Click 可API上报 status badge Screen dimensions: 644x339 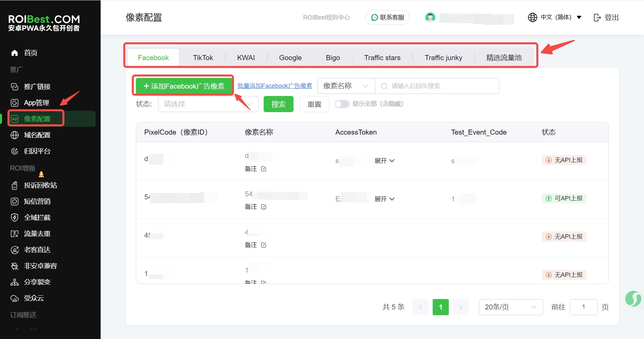[x=564, y=198]
